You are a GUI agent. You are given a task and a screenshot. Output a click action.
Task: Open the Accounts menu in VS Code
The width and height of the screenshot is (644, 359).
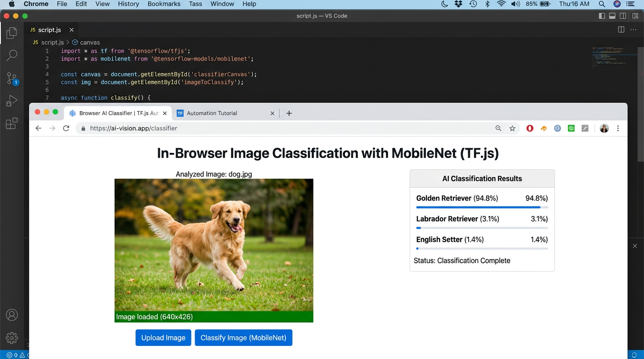(x=12, y=315)
